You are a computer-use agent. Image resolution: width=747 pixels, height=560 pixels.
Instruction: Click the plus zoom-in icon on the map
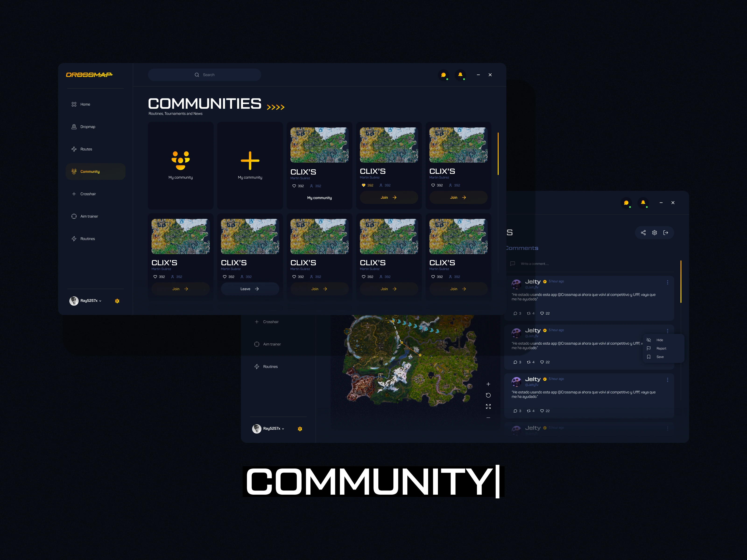[x=488, y=384]
